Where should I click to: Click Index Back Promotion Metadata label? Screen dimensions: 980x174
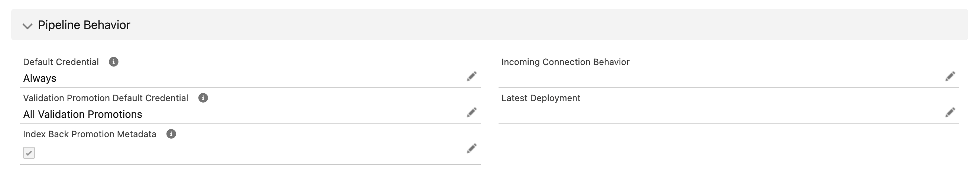tap(90, 134)
